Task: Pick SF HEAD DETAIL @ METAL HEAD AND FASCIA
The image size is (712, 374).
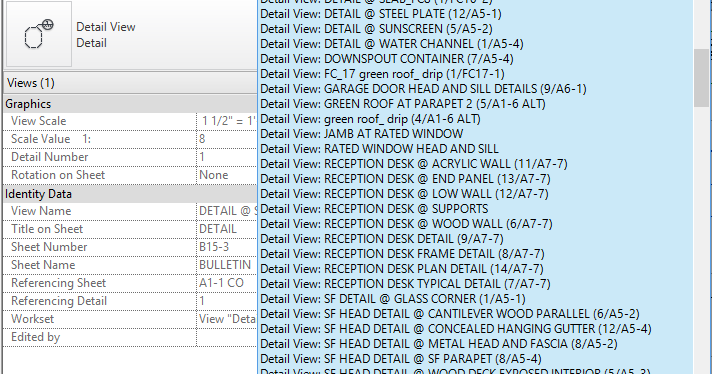Action: pos(439,344)
